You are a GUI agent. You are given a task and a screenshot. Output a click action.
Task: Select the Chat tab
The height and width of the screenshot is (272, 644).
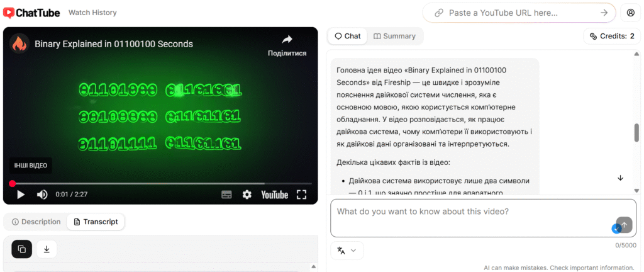pos(347,36)
